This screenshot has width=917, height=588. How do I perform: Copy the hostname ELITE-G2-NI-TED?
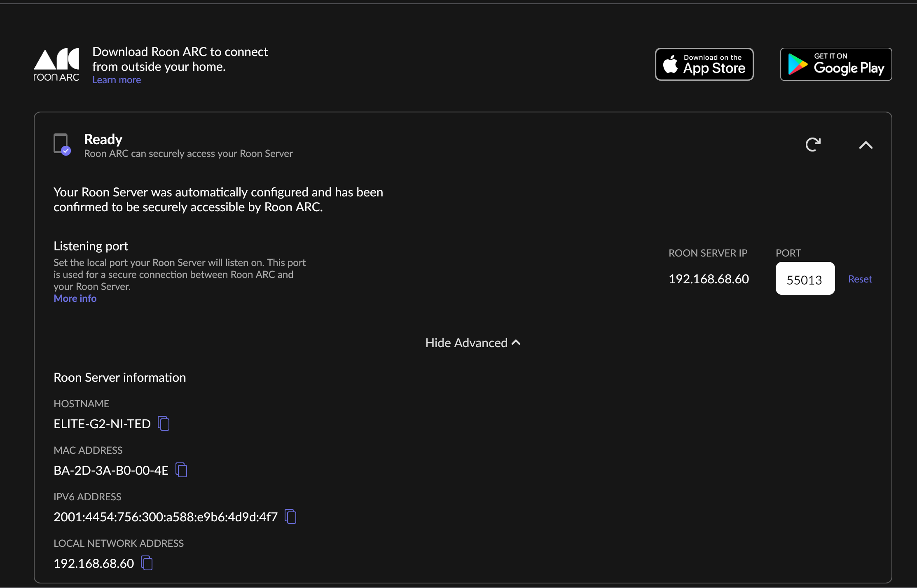point(164,423)
